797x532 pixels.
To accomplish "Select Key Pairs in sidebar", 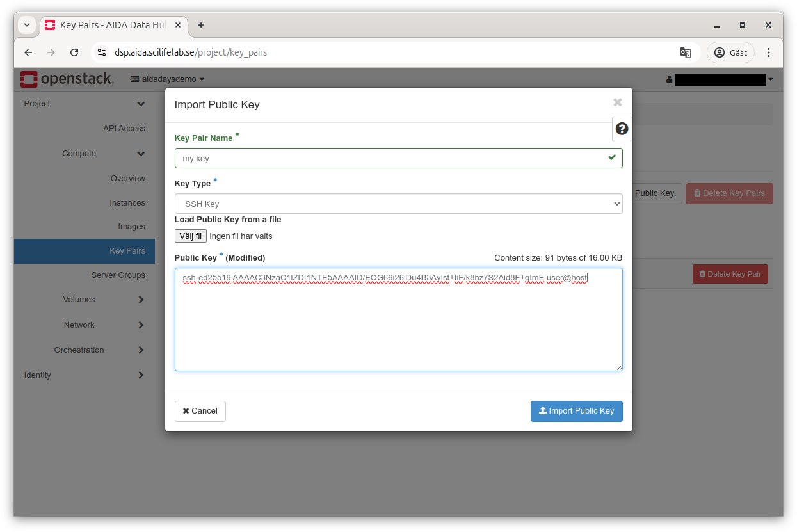I will coord(85,251).
